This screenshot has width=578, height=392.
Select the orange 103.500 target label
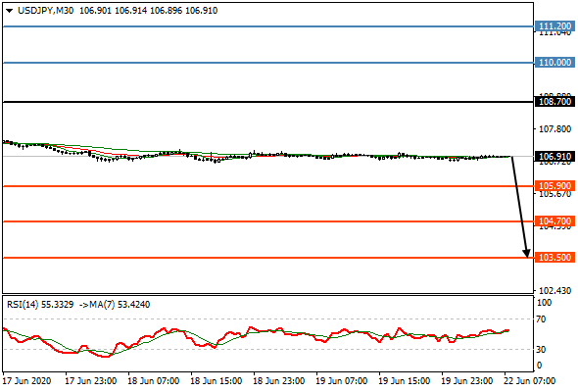click(x=554, y=258)
